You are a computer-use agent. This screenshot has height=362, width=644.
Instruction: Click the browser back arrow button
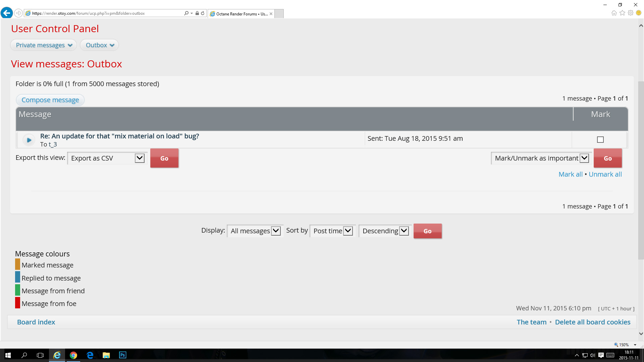7,13
